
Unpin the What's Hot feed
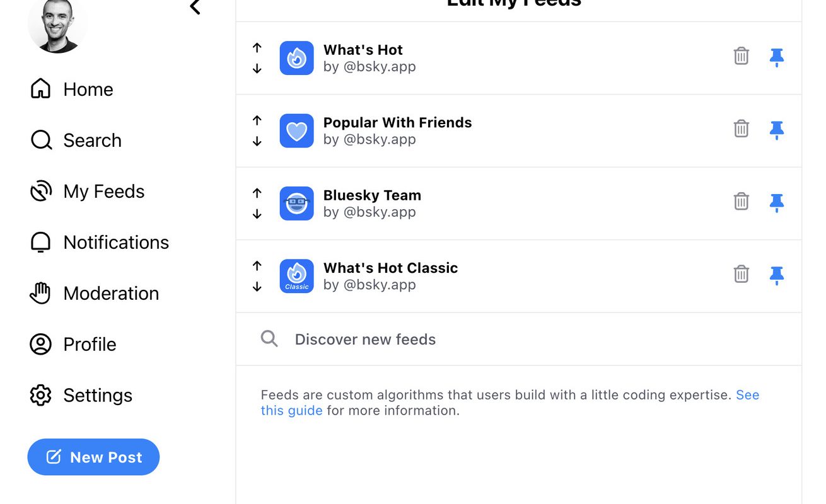(777, 57)
